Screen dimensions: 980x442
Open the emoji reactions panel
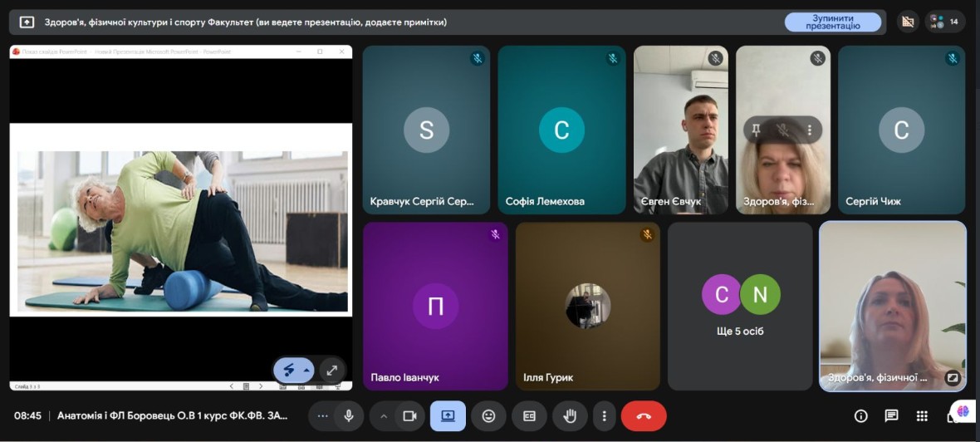click(488, 416)
